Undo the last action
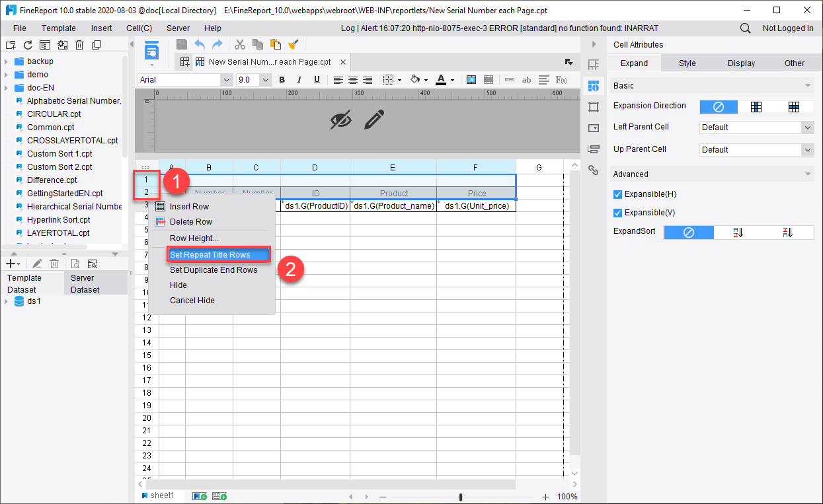The height and width of the screenshot is (504, 823). [x=200, y=44]
